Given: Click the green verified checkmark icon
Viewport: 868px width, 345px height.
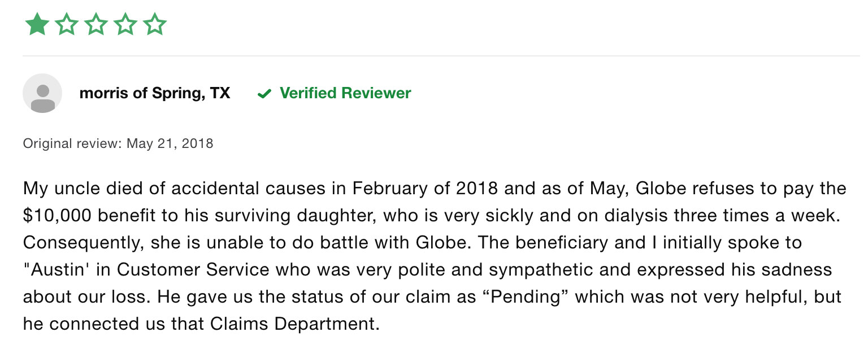Looking at the screenshot, I should click(264, 94).
